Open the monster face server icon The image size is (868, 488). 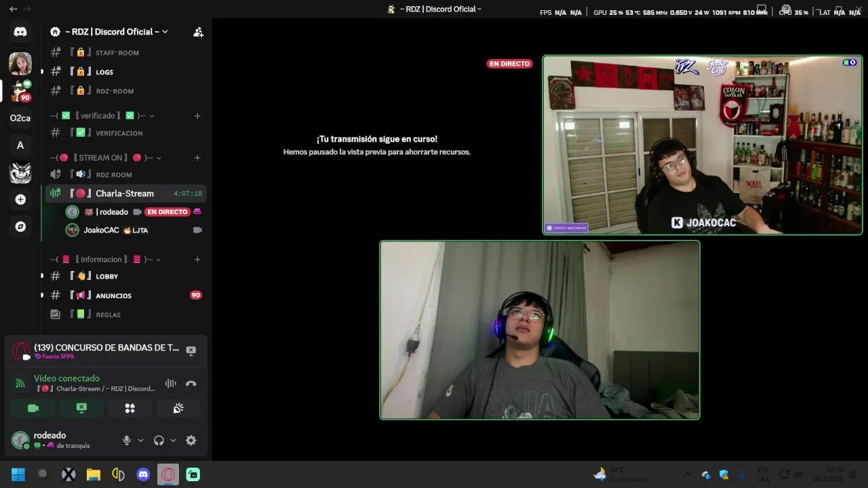20,172
